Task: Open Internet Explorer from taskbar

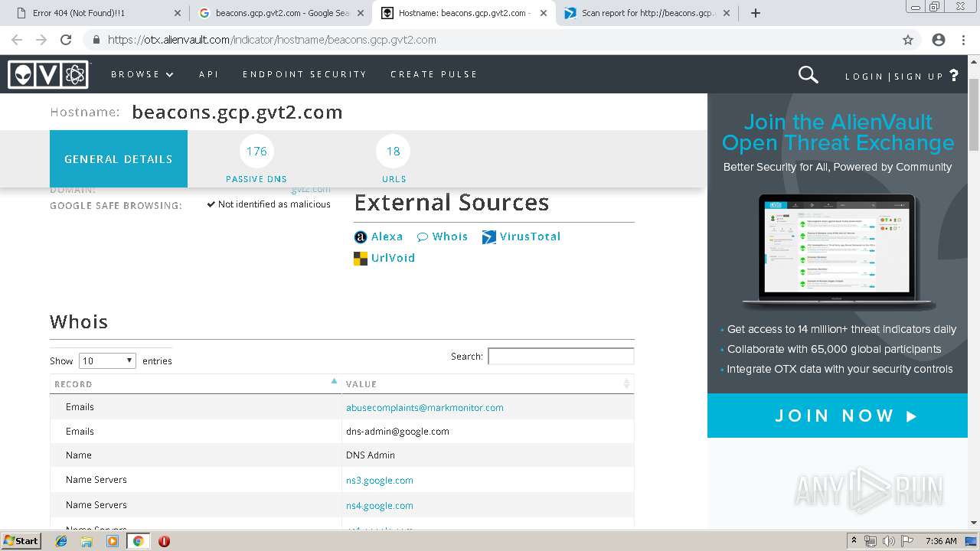Action: point(62,541)
